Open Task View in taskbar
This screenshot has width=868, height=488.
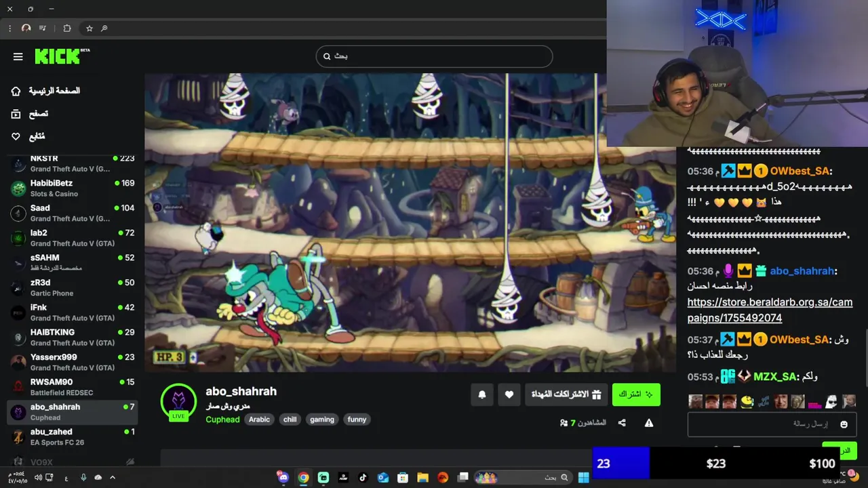click(x=463, y=478)
